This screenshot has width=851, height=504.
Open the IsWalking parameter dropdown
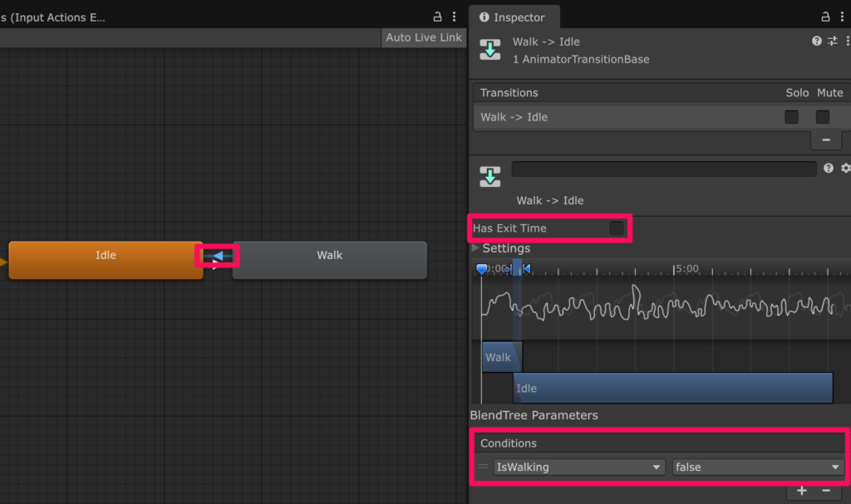579,467
